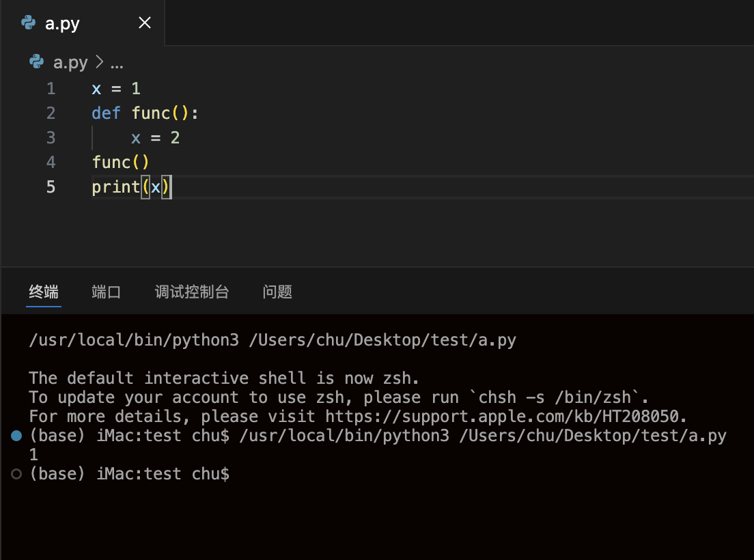Click the hollow circle beside the last prompt
754x560 pixels.
click(x=17, y=474)
